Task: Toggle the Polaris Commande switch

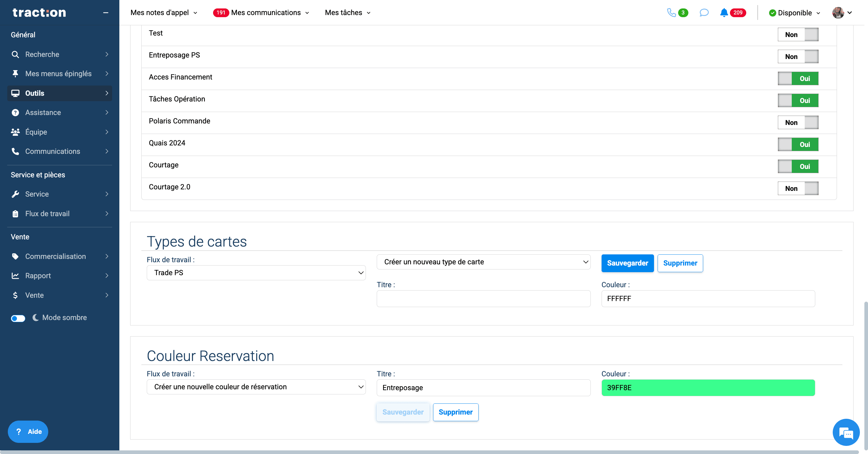Action: [x=797, y=123]
